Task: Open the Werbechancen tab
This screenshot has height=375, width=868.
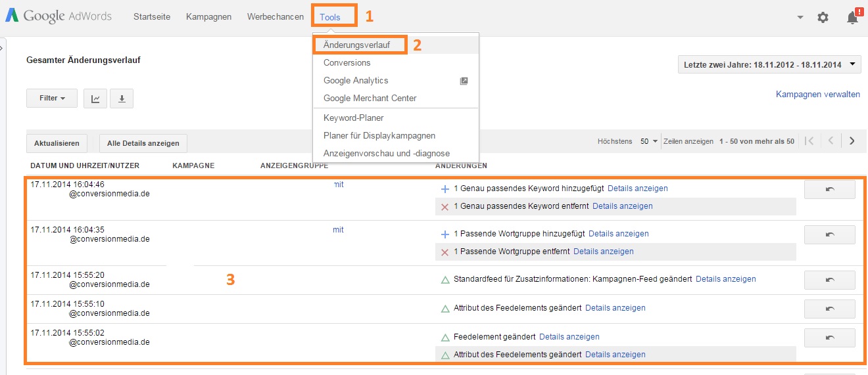Action: (x=276, y=17)
